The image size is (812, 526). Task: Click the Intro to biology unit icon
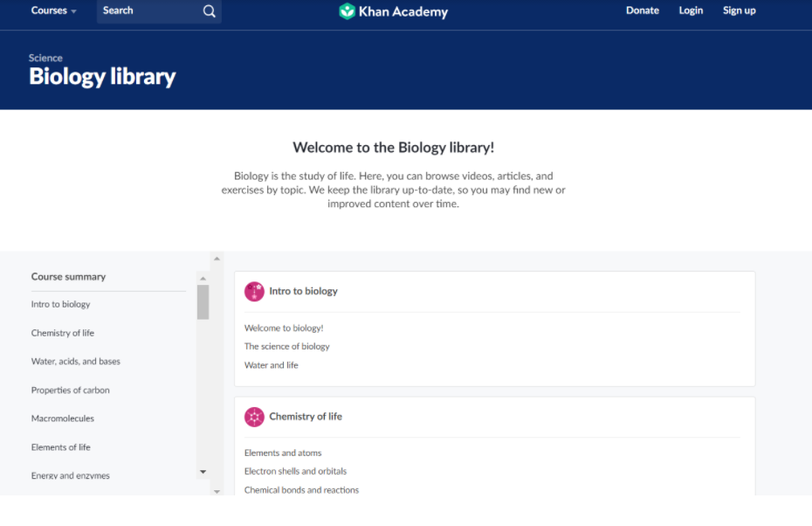tap(254, 292)
